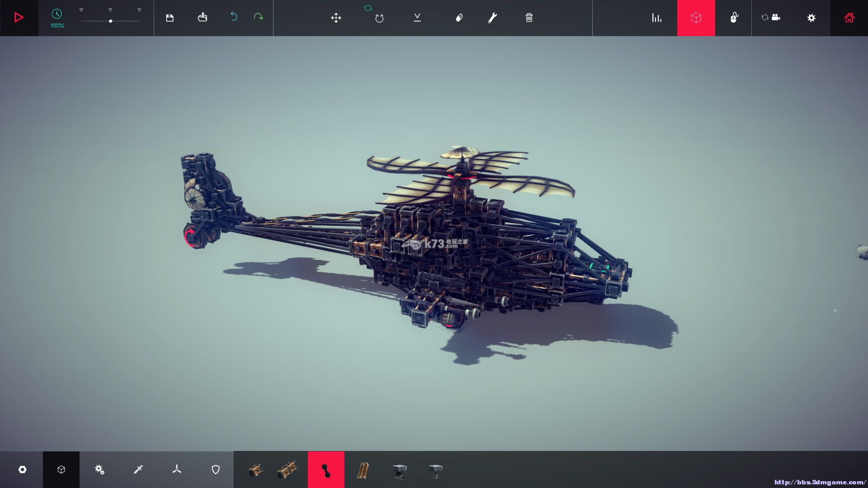Click the middle triangle marker above the slider
Viewport: 868px width, 488px height.
[110, 10]
